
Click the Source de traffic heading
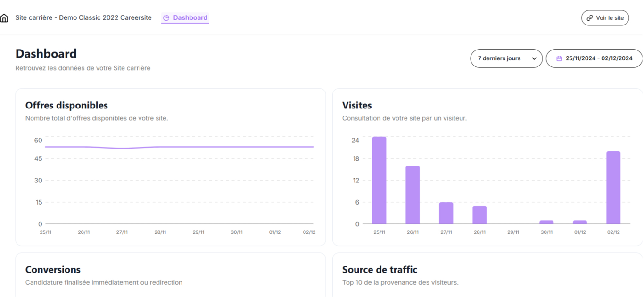(380, 270)
